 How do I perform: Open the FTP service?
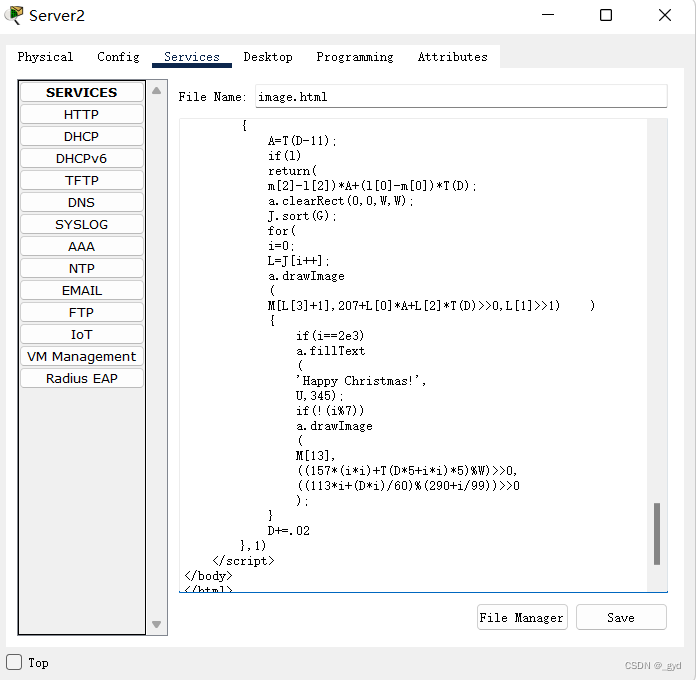click(x=82, y=312)
